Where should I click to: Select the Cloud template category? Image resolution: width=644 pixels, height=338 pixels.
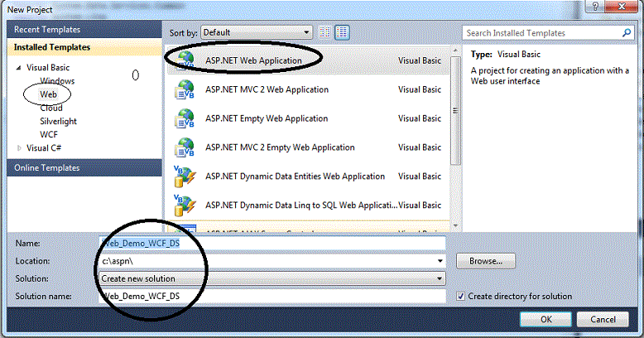pos(51,109)
